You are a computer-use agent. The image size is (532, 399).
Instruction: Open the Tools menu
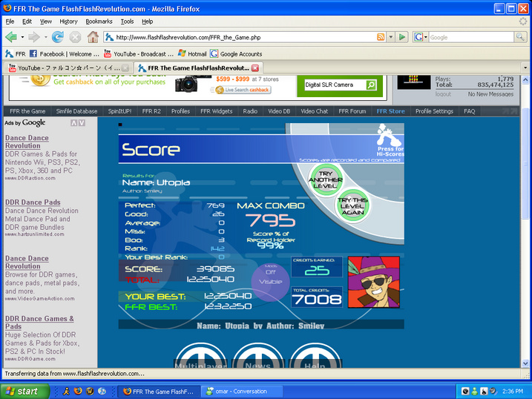[127, 22]
